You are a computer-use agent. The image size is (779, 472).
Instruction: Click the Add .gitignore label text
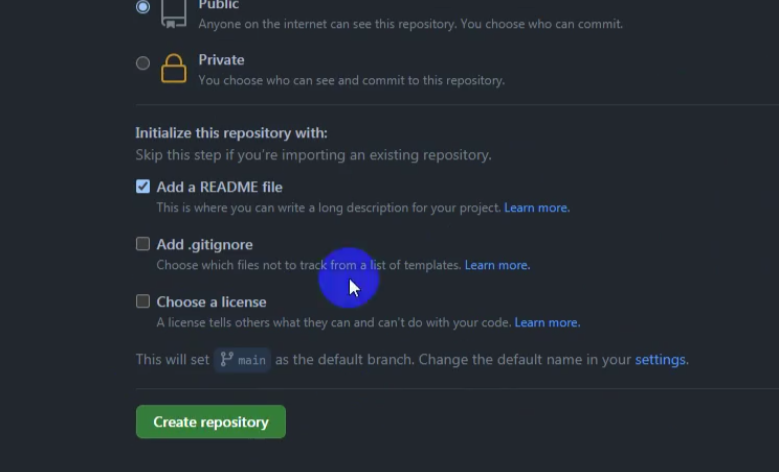(205, 244)
